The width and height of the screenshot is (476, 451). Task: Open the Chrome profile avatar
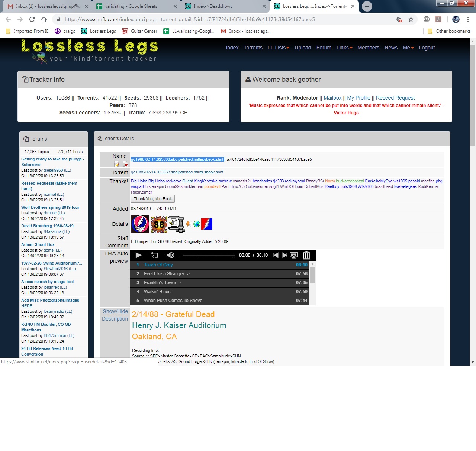(456, 19)
